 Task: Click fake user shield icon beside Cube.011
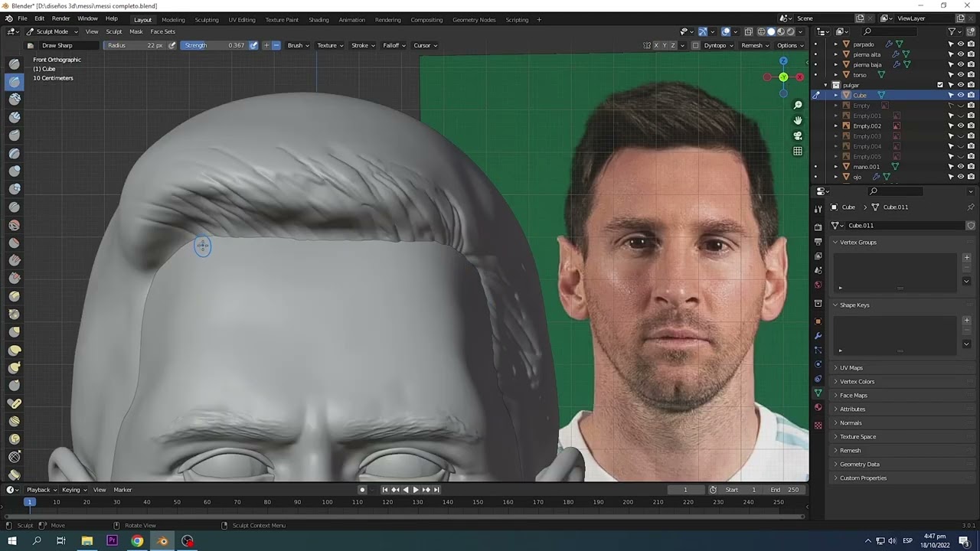971,225
